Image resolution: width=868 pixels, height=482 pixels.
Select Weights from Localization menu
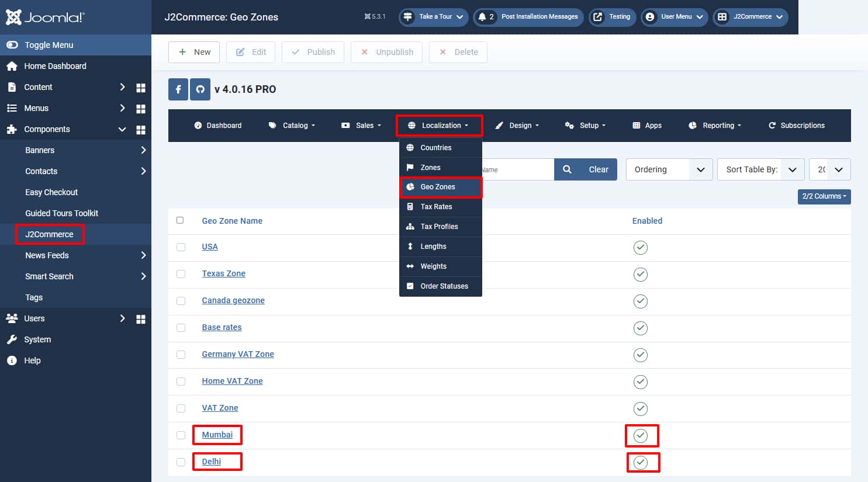pyautogui.click(x=441, y=266)
